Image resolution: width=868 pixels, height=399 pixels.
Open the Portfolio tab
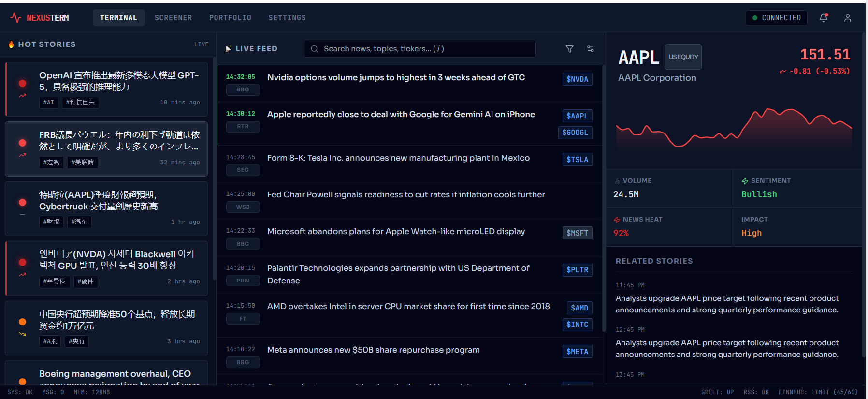(x=230, y=18)
